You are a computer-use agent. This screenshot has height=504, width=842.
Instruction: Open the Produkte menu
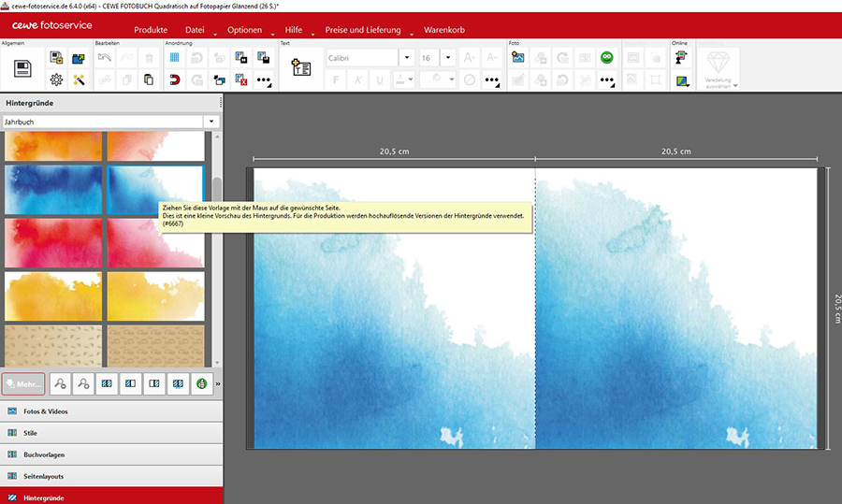point(151,30)
